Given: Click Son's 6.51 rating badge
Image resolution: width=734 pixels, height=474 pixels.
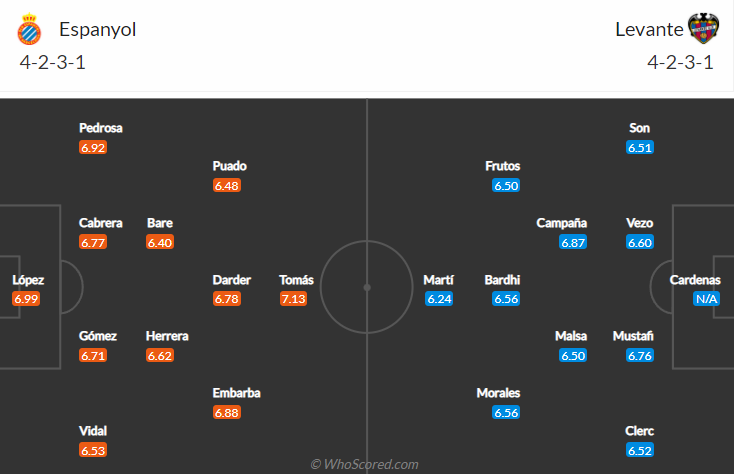Looking at the screenshot, I should 640,147.
